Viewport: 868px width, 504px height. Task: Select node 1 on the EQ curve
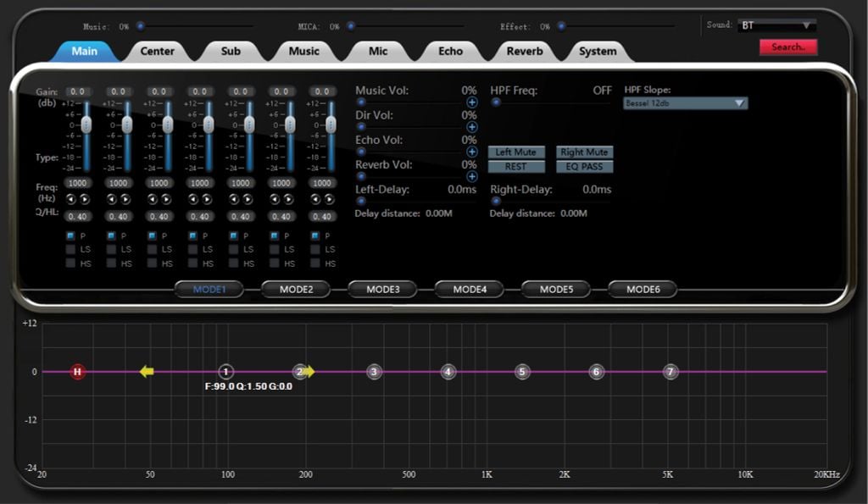coord(225,372)
